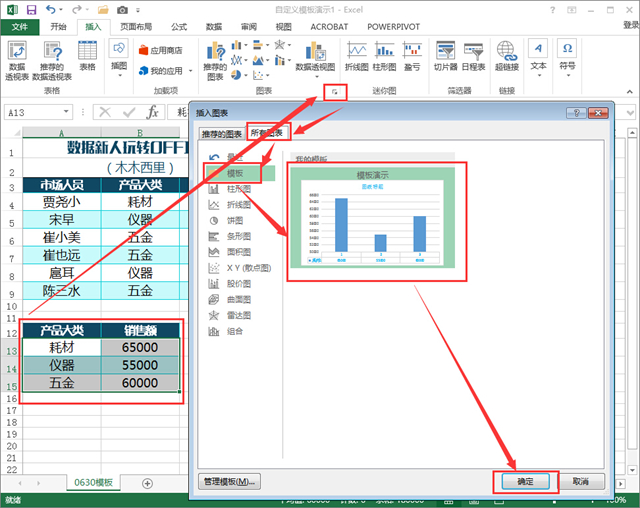Insert a PivotTable (数据透视表)

17,60
